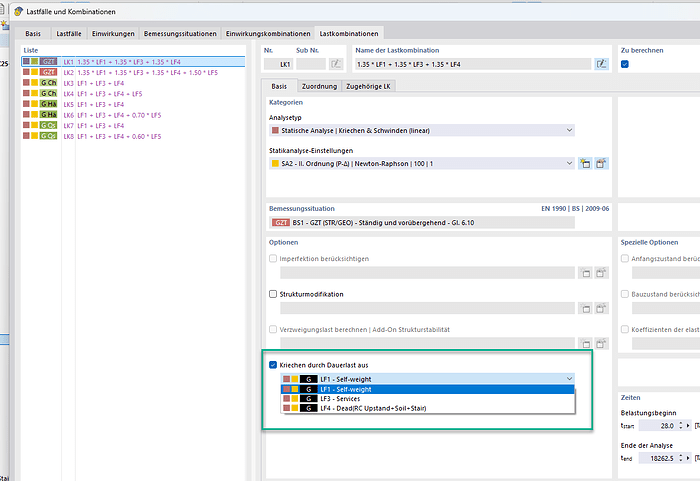
Task: Open the Bemessungssituationen tab
Action: point(180,33)
